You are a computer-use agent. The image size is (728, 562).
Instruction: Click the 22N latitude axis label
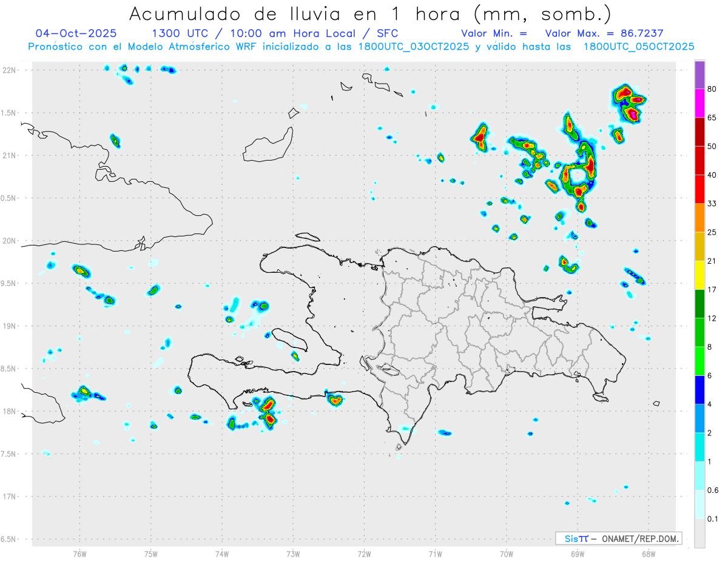click(10, 70)
